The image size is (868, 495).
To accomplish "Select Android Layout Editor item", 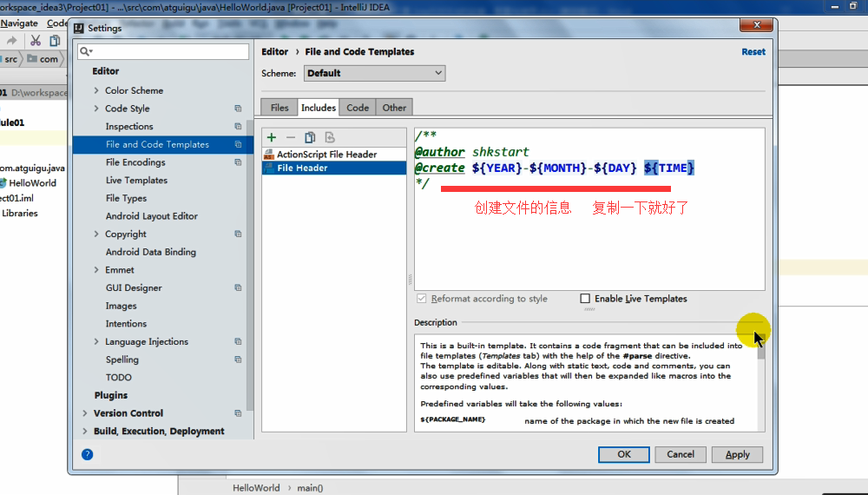I will [152, 216].
